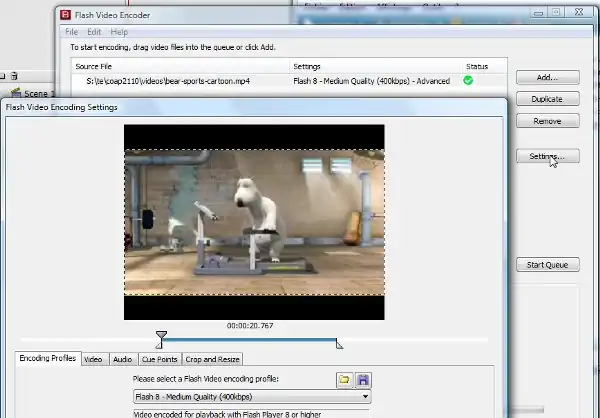
Task: Click the Scene 1 icon
Action: (x=14, y=93)
